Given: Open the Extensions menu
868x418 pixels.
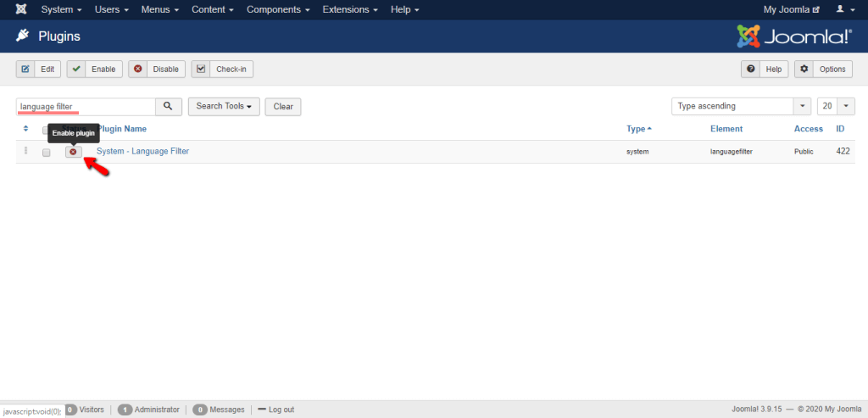Looking at the screenshot, I should pos(350,9).
